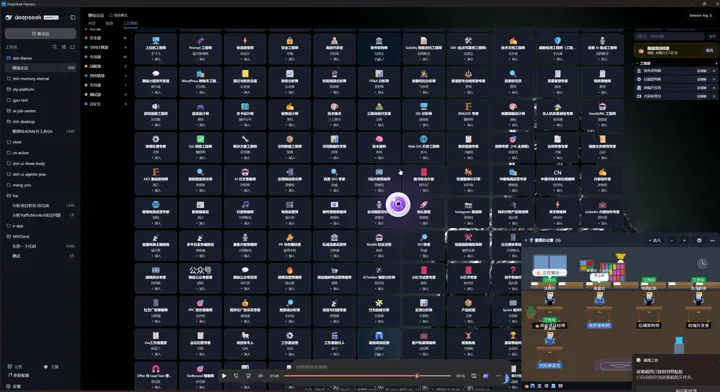This screenshot has width=720, height=392.
Task: Select 创意模式 in the header
Action: pyautogui.click(x=118, y=15)
